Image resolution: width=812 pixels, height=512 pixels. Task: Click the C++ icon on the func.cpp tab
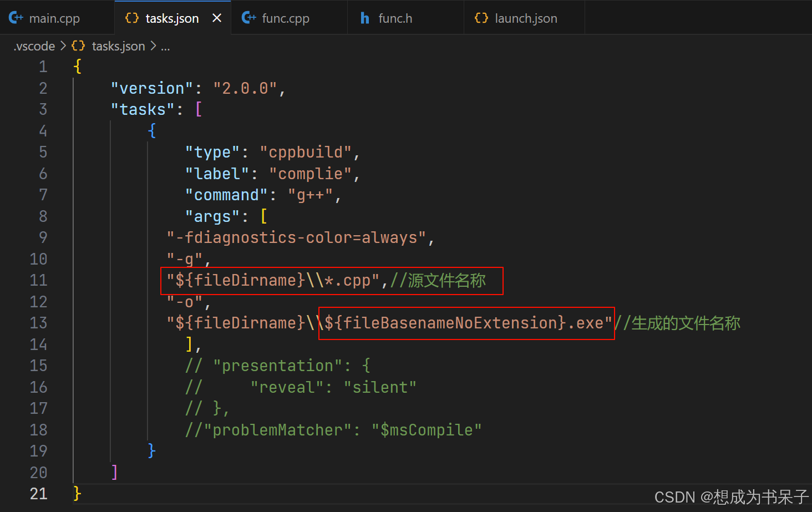248,17
